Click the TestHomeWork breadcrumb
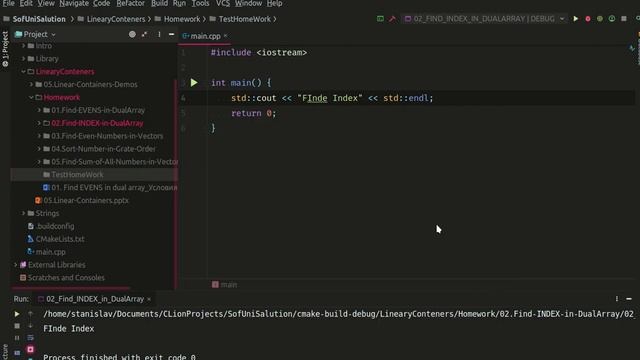The height and width of the screenshot is (360, 640). (x=244, y=19)
